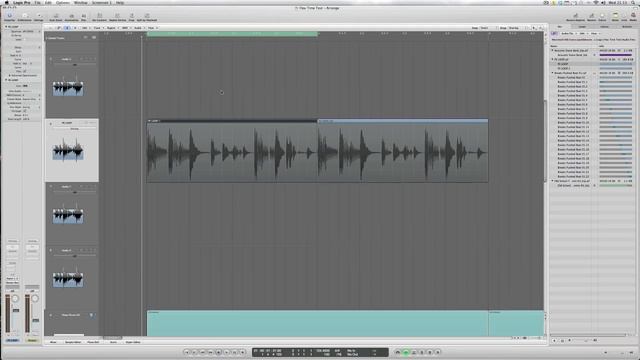Image resolution: width=640 pixels, height=360 pixels.
Task: Open the Options menu in menu bar
Action: (62, 2)
